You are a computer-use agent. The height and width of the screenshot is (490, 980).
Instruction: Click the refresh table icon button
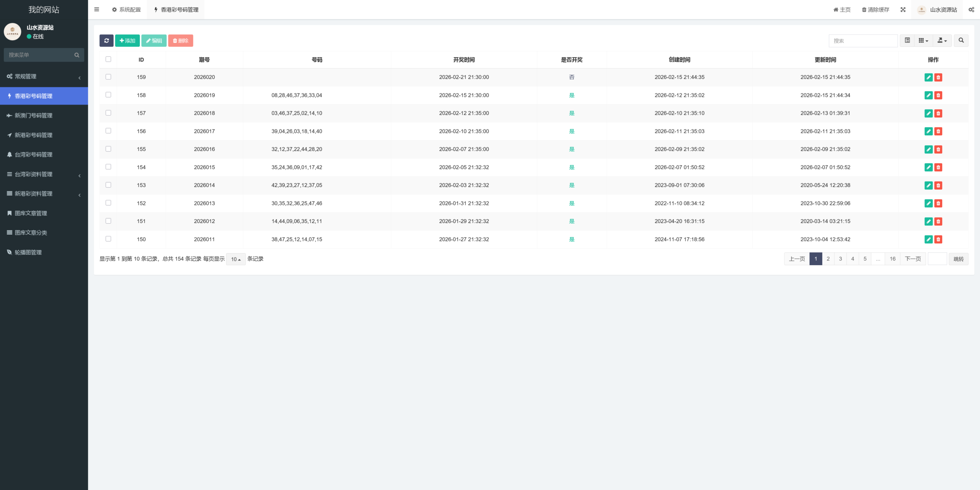click(106, 41)
